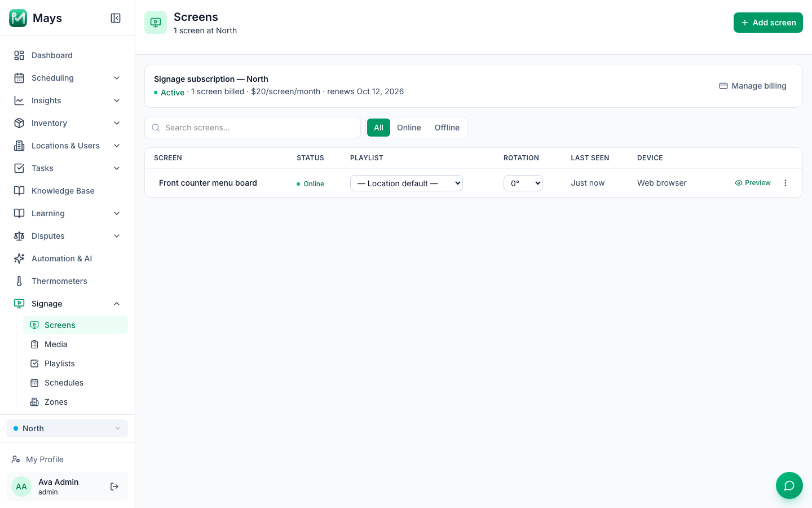Click the magnifier icon in the search box
812x508 pixels.
[x=156, y=128]
